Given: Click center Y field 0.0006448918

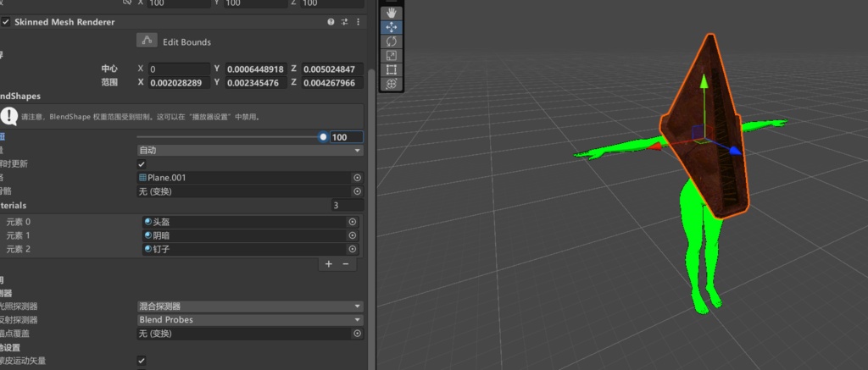Looking at the screenshot, I should coord(256,69).
